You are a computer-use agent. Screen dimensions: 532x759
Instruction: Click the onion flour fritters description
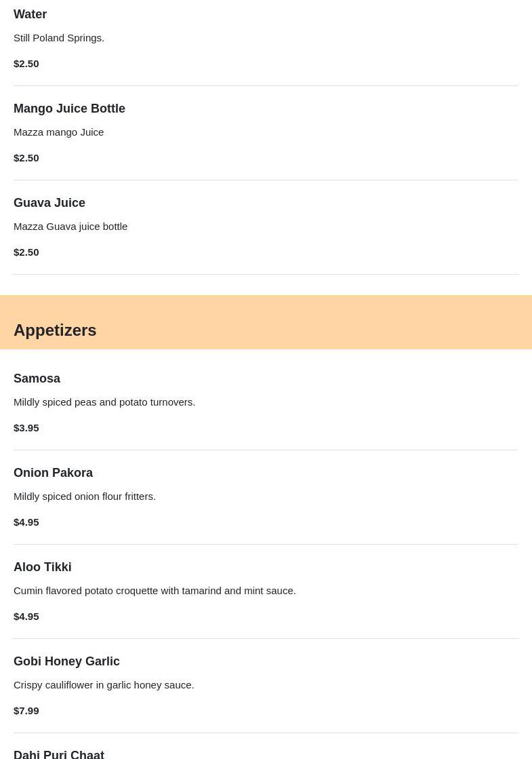85,497
